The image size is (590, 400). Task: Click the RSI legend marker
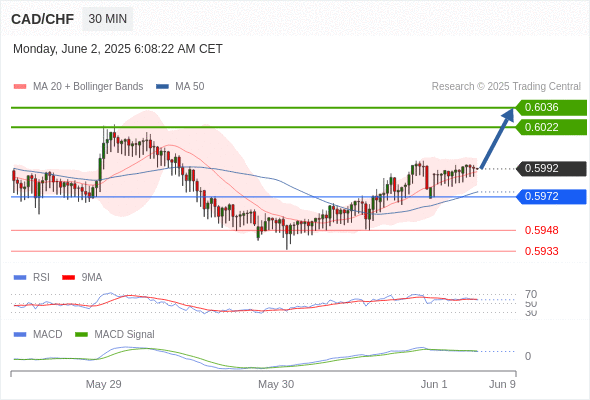20,278
